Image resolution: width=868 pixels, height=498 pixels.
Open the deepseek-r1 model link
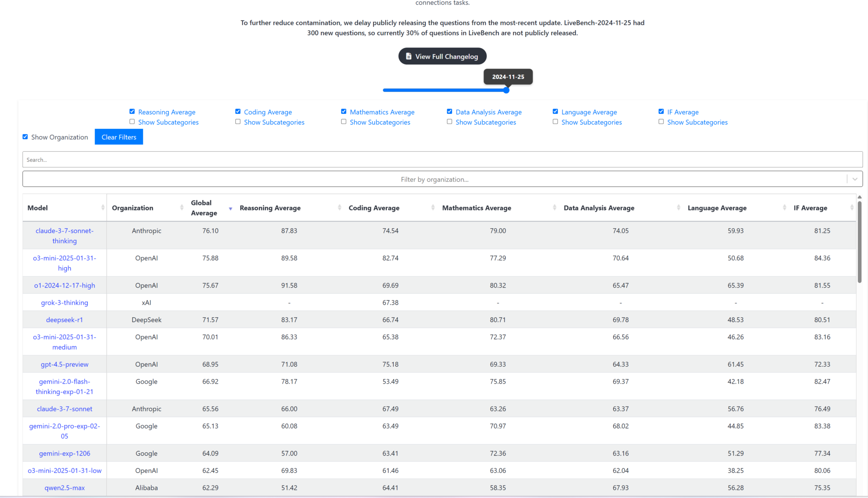point(64,320)
